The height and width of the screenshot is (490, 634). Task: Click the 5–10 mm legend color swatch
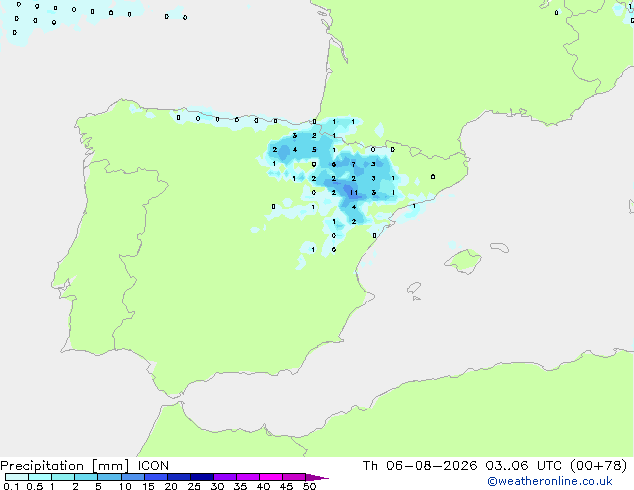[x=109, y=477]
